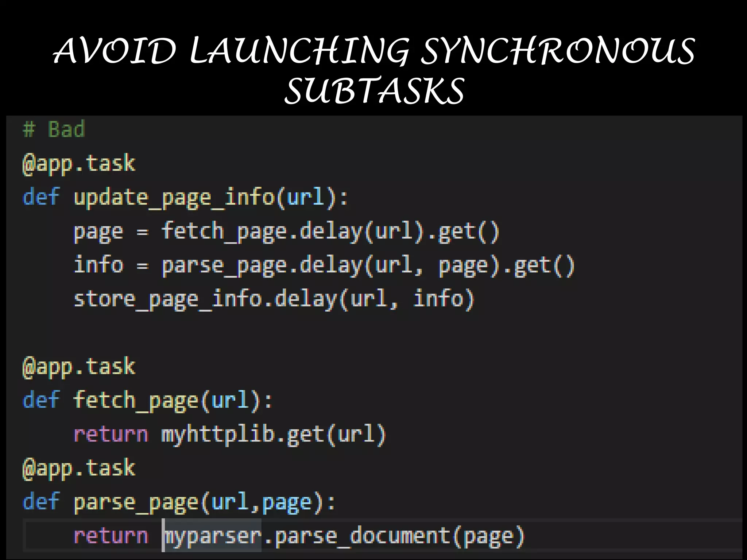This screenshot has height=560, width=747.
Task: Click 'store_page_info.delay(url, info)' line
Action: (x=274, y=300)
